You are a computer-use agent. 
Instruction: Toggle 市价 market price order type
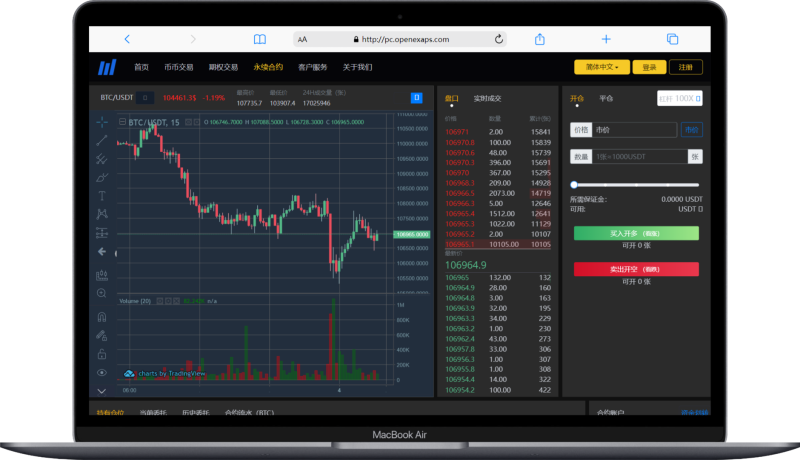click(x=692, y=130)
